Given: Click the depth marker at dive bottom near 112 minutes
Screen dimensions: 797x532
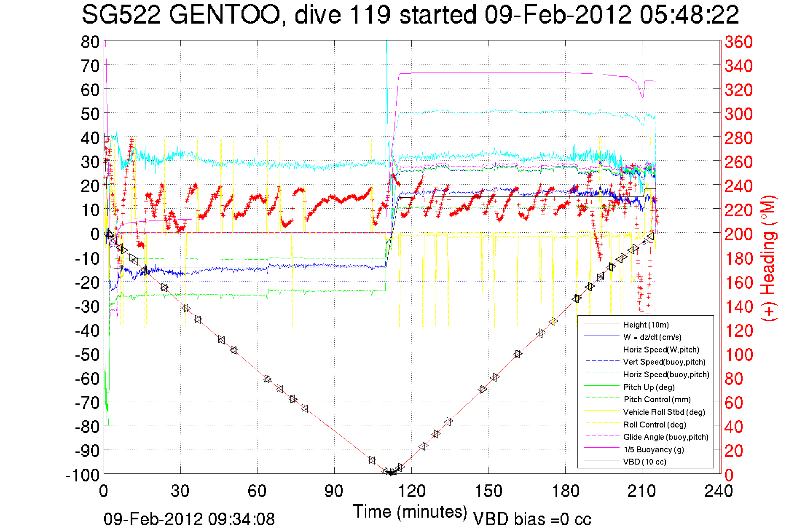Looking at the screenshot, I should (391, 472).
